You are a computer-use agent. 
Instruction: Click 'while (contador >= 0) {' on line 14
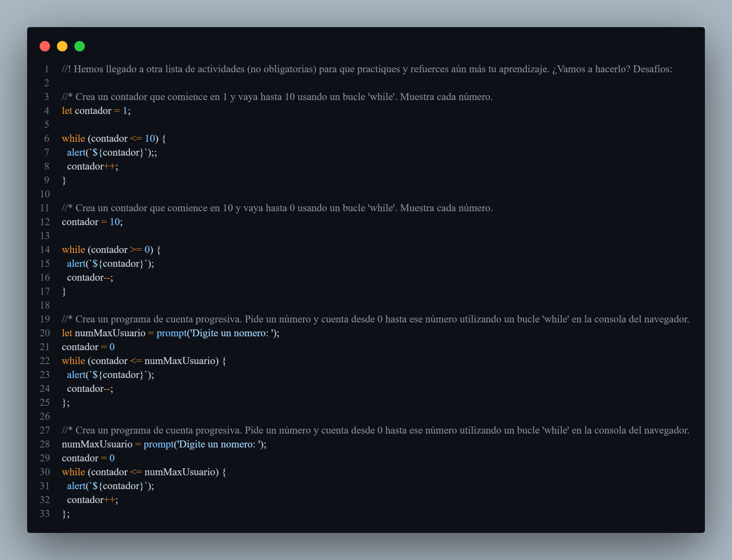click(111, 249)
